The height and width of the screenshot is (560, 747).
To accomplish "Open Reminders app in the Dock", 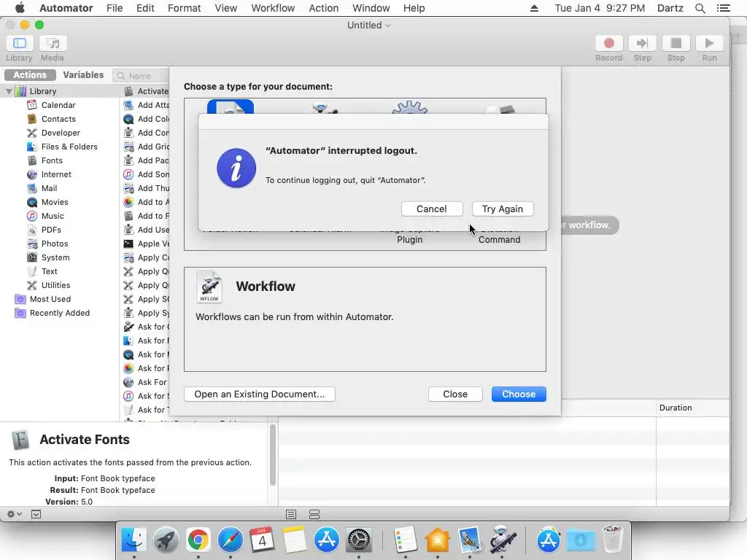I will coord(406,540).
